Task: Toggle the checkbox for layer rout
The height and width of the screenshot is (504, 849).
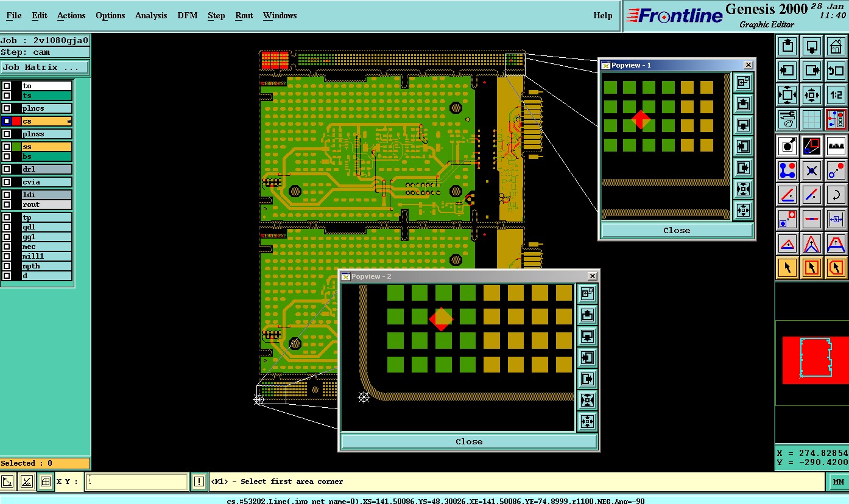Action: 7,205
